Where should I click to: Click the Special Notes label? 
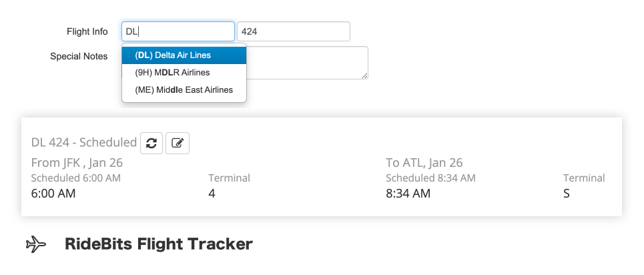coord(79,56)
